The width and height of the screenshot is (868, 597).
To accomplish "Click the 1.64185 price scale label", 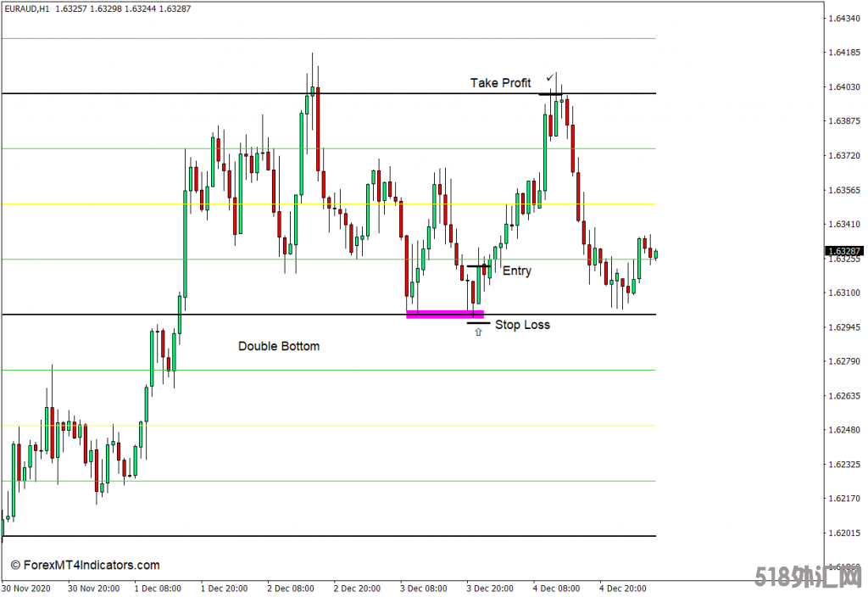I will 844,53.
